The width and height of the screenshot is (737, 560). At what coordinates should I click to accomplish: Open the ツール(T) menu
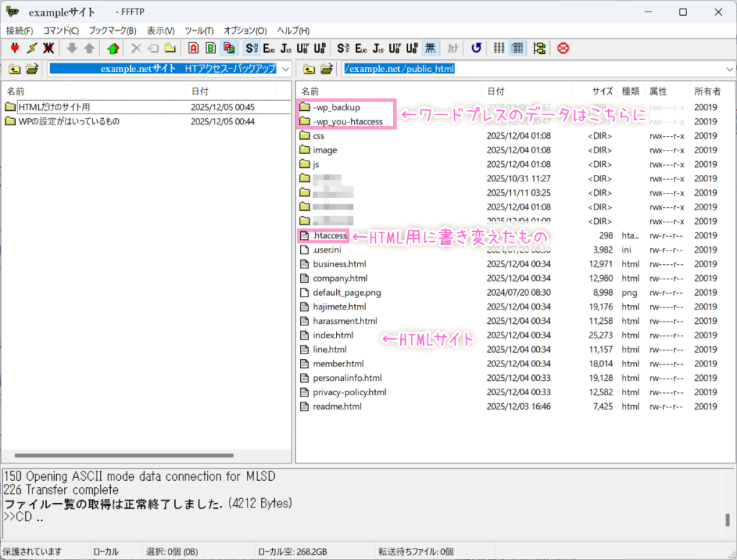199,31
